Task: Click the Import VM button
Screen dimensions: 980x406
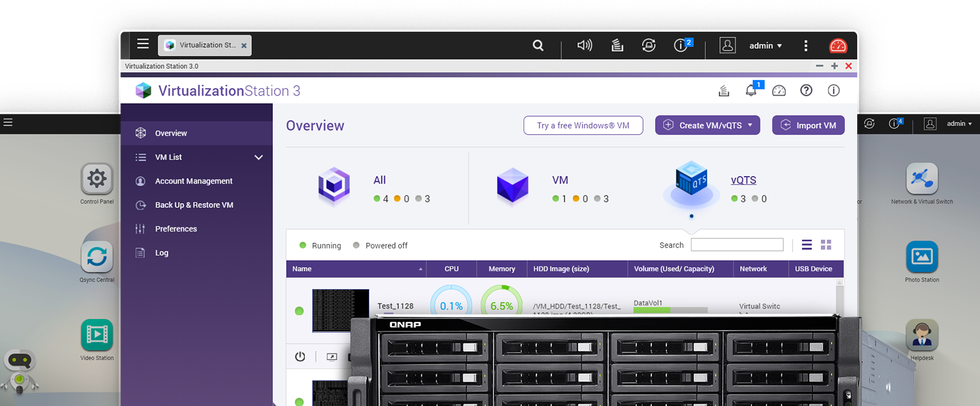Action: coord(808,125)
